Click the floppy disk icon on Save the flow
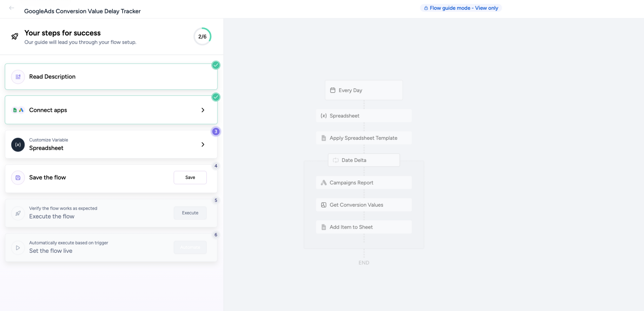Image resolution: width=644 pixels, height=311 pixels. tap(18, 178)
